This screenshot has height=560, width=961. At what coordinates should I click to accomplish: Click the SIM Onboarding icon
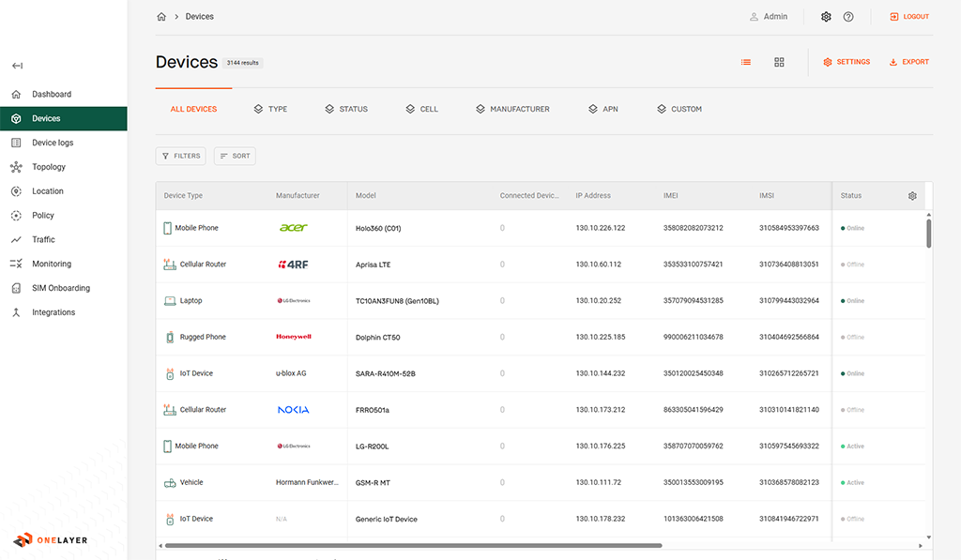point(17,288)
